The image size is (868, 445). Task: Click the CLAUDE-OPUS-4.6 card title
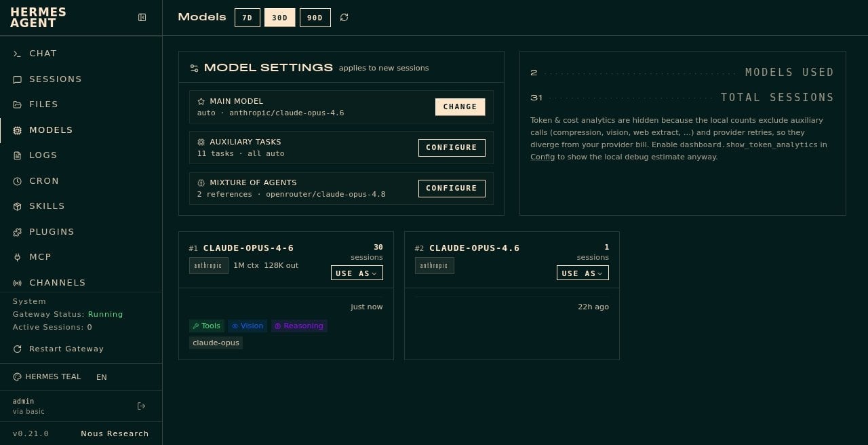pos(475,248)
